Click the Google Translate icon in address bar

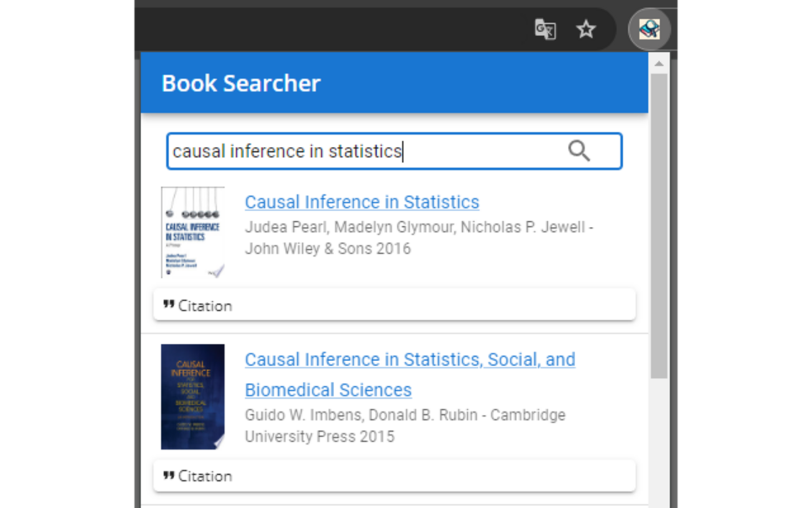(x=545, y=29)
